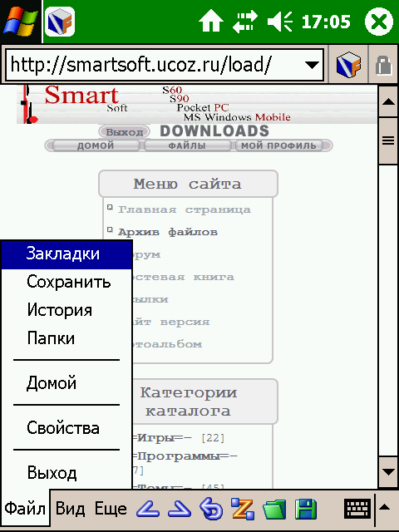Click the blue refresh loop icon

point(211,509)
